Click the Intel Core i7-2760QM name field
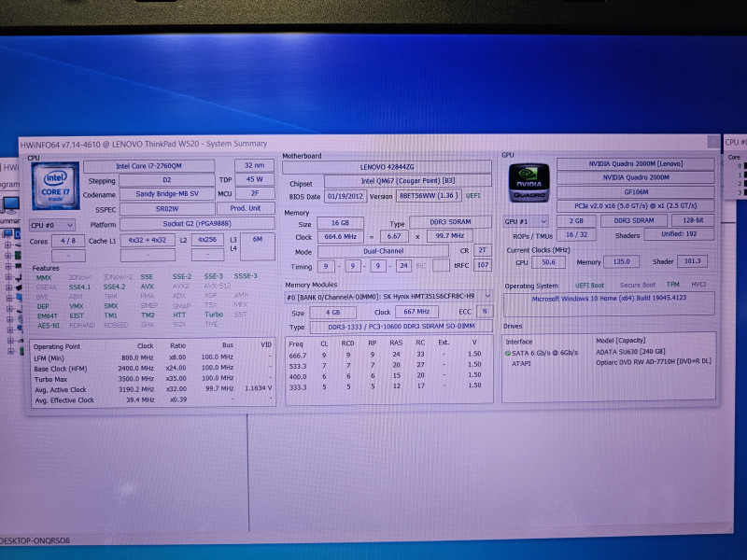The height and width of the screenshot is (560, 747). [x=148, y=166]
